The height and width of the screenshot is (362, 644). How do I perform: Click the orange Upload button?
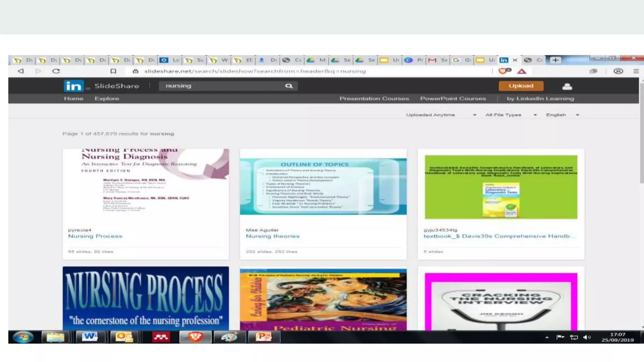tap(521, 86)
